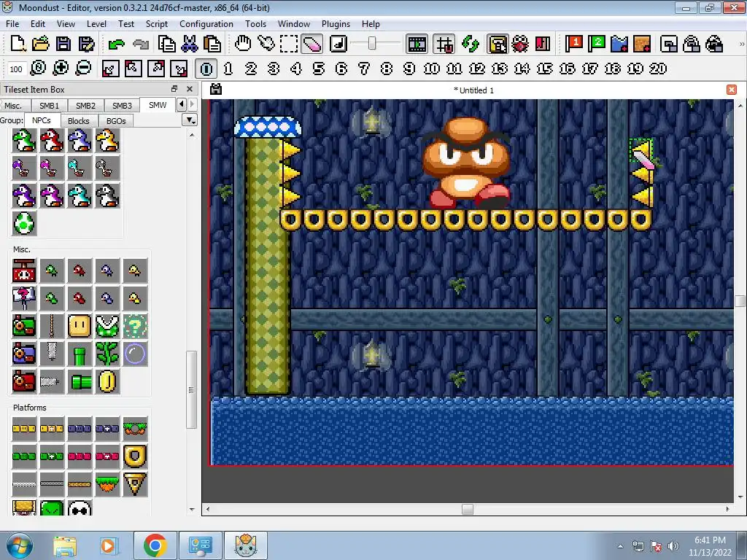
Task: Reset zoom to default magnifier
Action: point(38,68)
